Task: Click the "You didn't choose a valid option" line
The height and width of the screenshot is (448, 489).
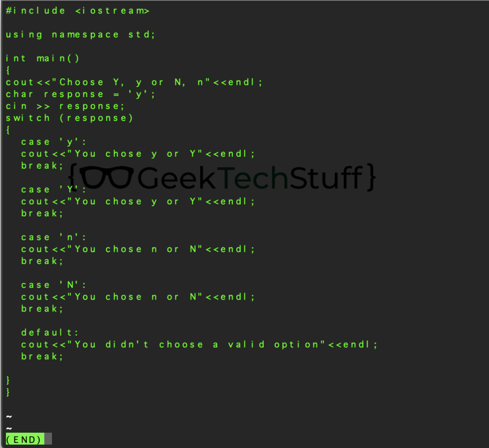Action: (199, 345)
